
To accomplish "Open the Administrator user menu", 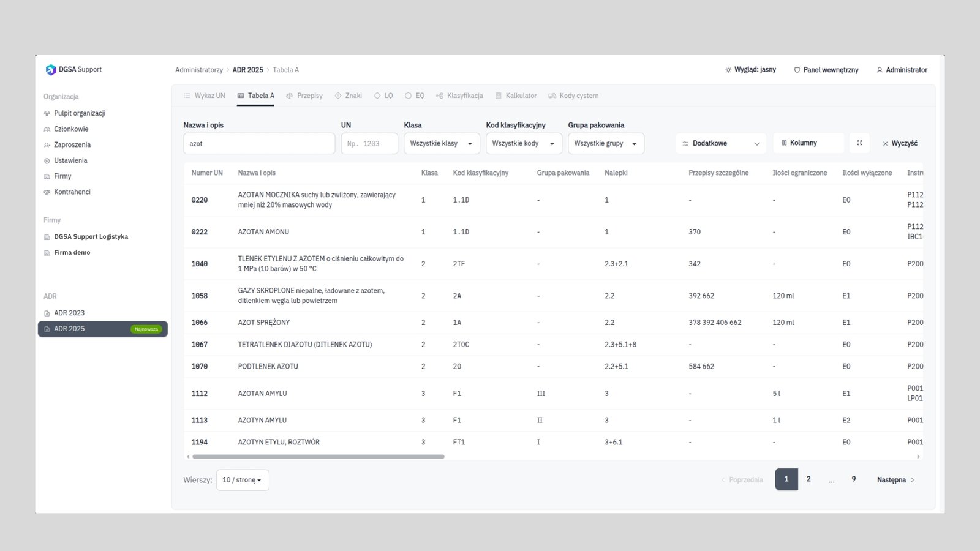I will pos(902,70).
